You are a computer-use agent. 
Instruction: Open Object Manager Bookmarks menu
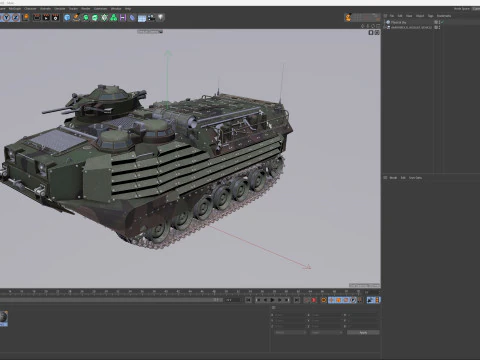pos(444,16)
